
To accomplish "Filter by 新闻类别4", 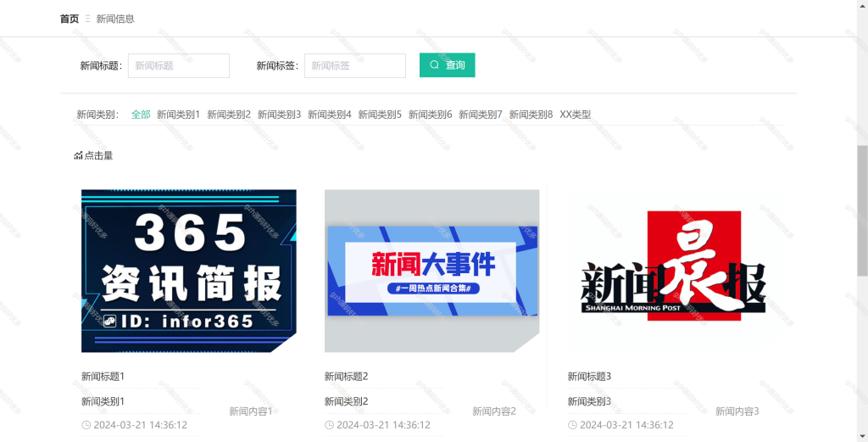I will [x=330, y=115].
